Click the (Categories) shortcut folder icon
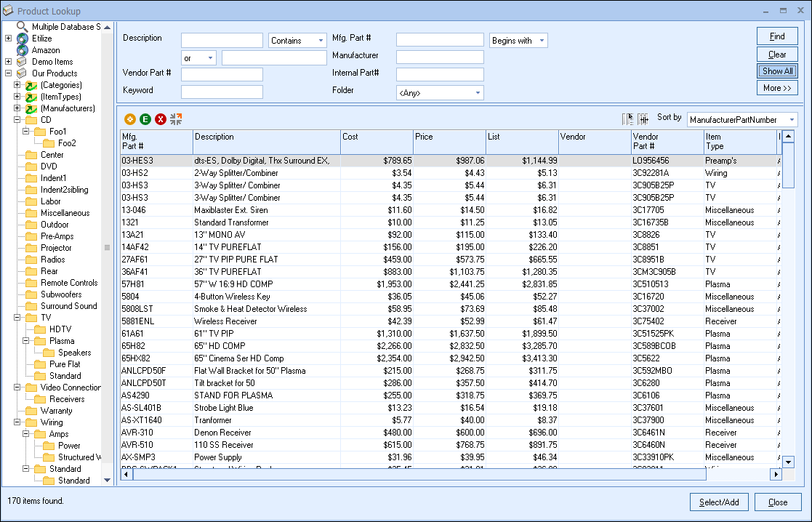Image resolution: width=812 pixels, height=522 pixels. click(x=31, y=85)
